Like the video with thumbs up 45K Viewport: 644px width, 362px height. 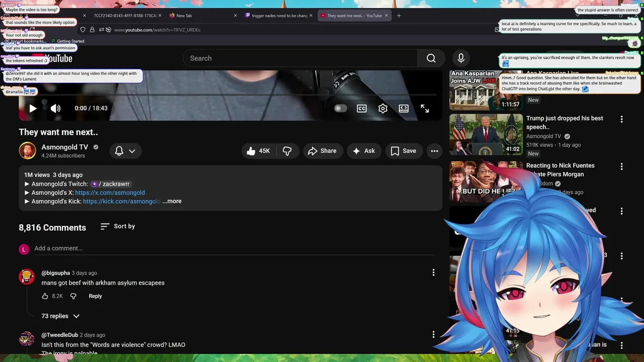tap(259, 151)
